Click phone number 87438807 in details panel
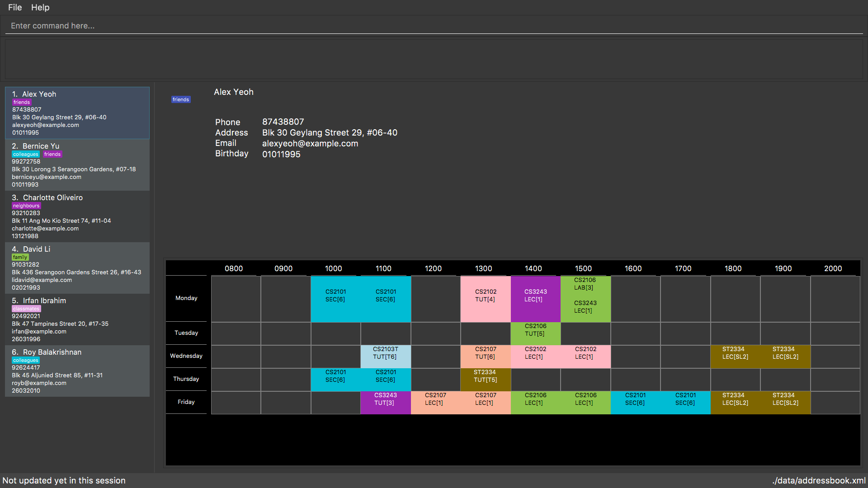The height and width of the screenshot is (488, 868). coord(283,122)
